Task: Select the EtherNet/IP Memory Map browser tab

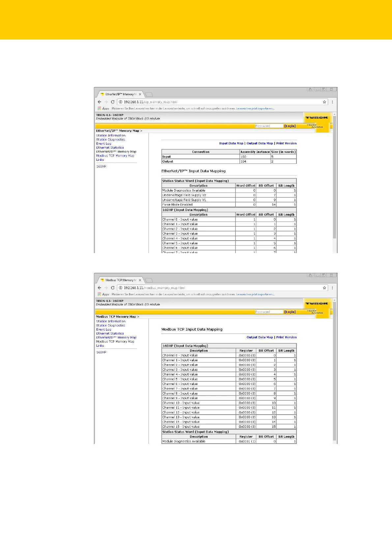Action: click(x=120, y=94)
